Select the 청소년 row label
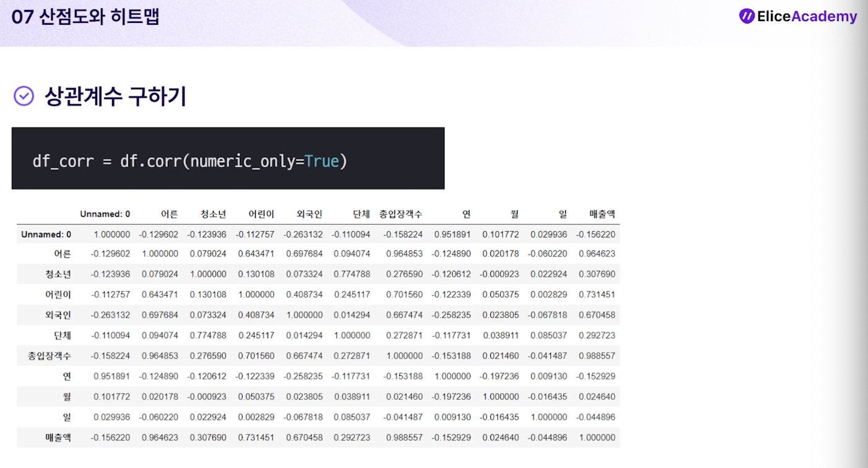This screenshot has height=468, width=868. click(x=58, y=274)
